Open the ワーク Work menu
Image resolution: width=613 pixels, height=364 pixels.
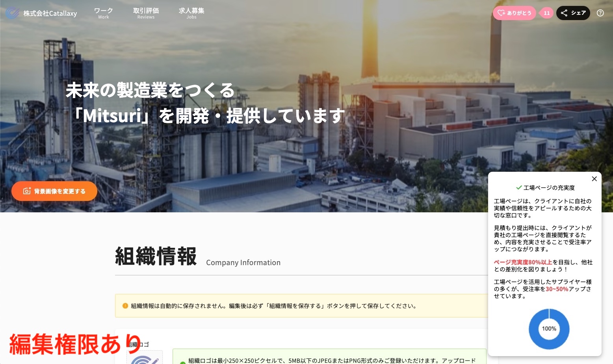click(x=104, y=13)
